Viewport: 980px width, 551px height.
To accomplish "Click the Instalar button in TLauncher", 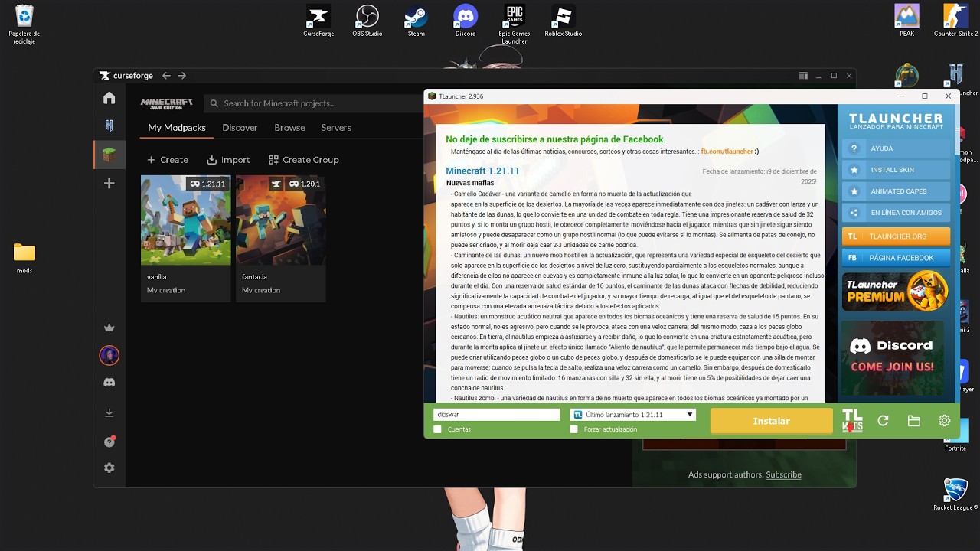I will click(771, 421).
